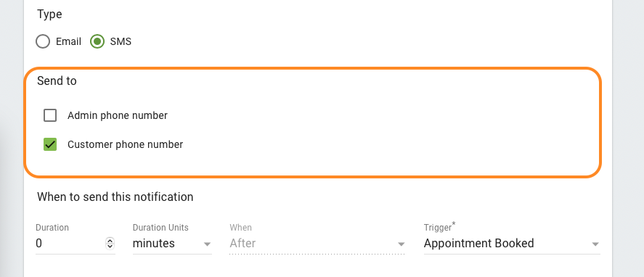Decrease Duration with the stepper down arrow
This screenshot has height=277, width=644.
[110, 247]
